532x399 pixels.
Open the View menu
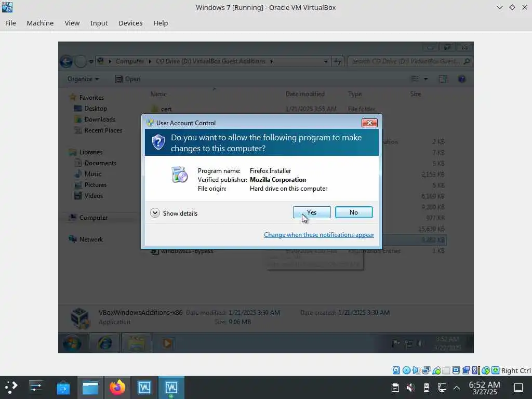coord(72,23)
